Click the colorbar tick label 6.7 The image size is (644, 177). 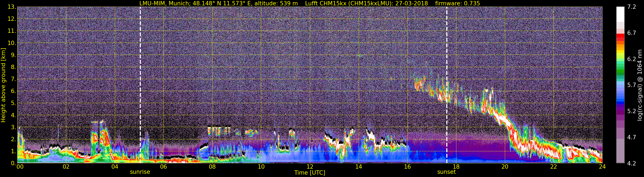pos(632,33)
